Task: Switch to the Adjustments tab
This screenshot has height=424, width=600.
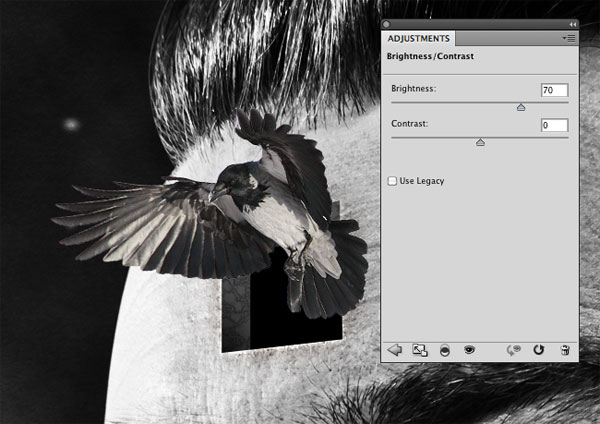Action: pyautogui.click(x=418, y=39)
